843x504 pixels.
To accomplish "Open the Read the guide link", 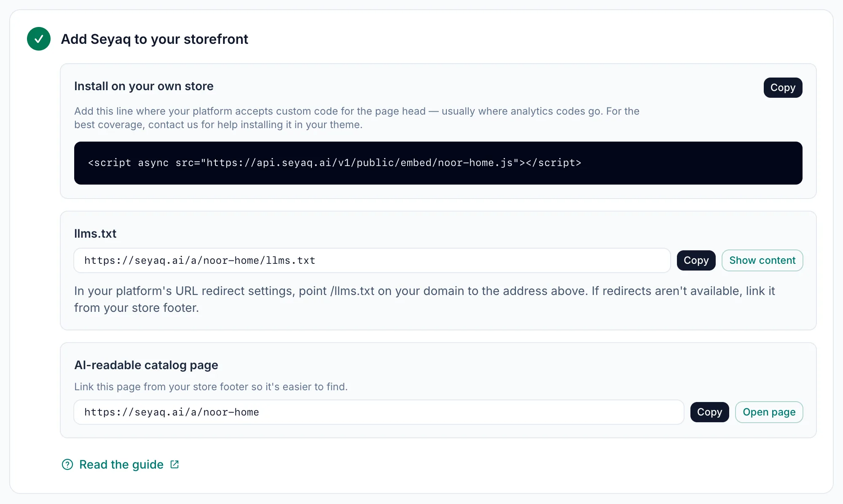I will click(x=121, y=464).
